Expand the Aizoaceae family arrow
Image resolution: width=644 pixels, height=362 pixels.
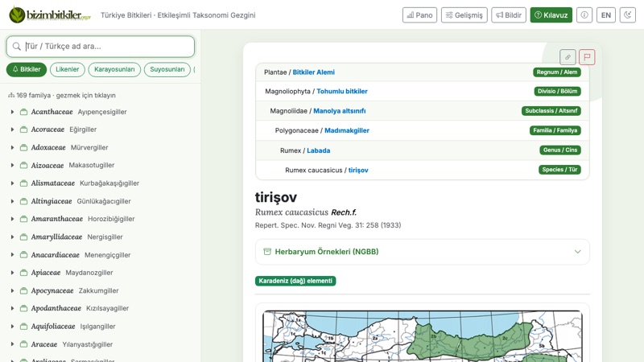[12, 165]
